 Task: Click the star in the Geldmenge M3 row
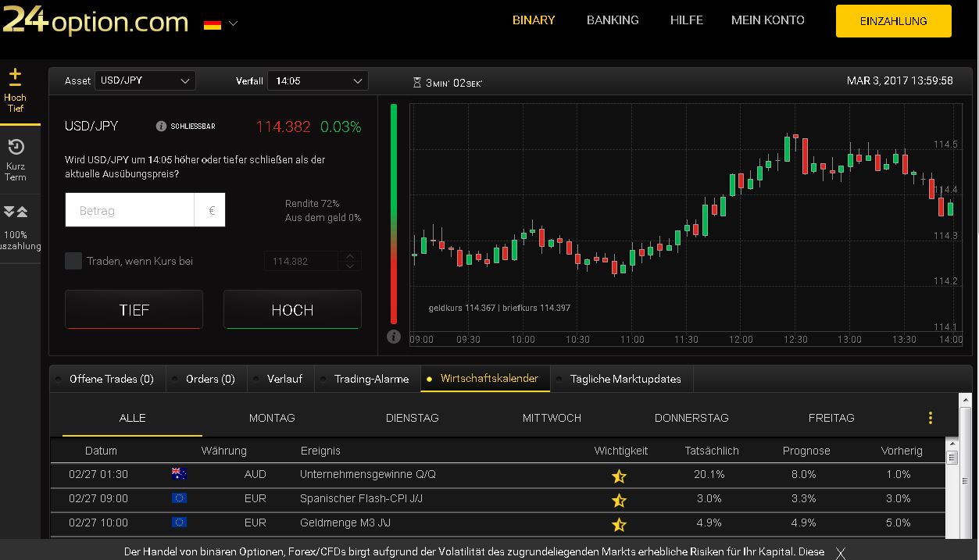pos(619,524)
